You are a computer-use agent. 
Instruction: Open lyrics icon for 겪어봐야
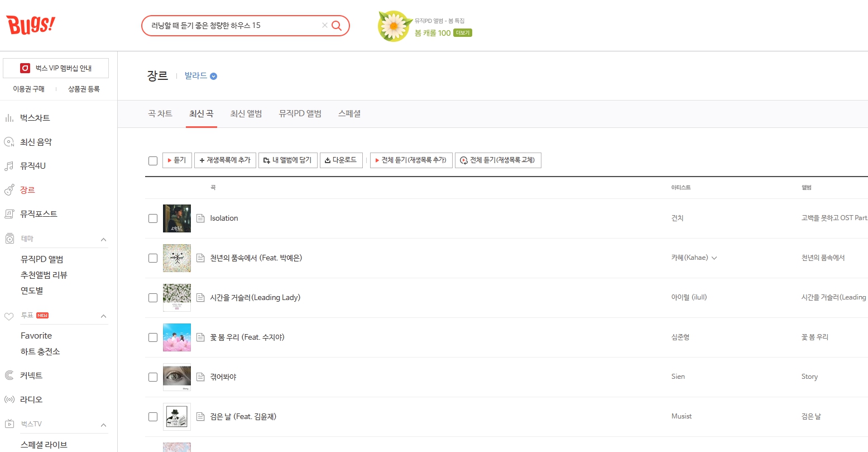pyautogui.click(x=201, y=377)
